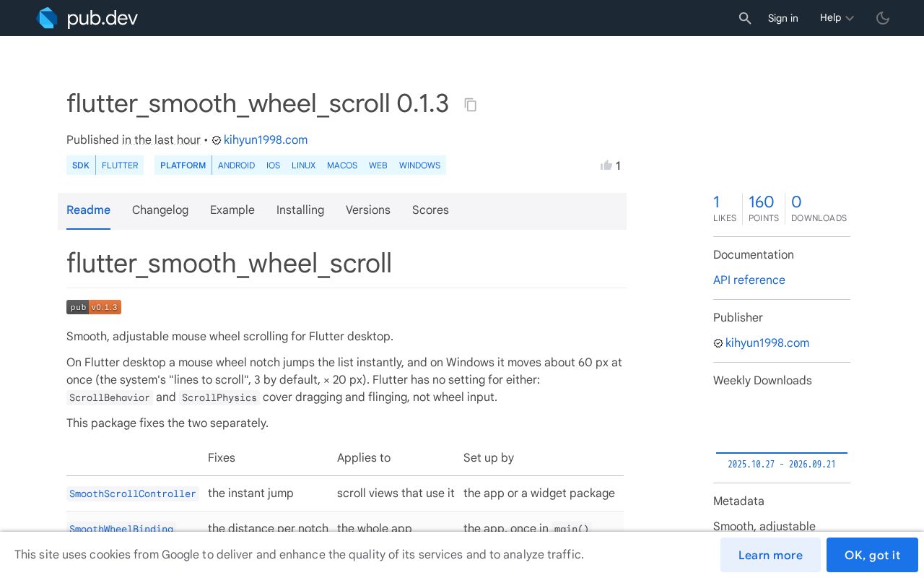Sign in to pub.dev
The image size is (924, 578).
point(783,18)
